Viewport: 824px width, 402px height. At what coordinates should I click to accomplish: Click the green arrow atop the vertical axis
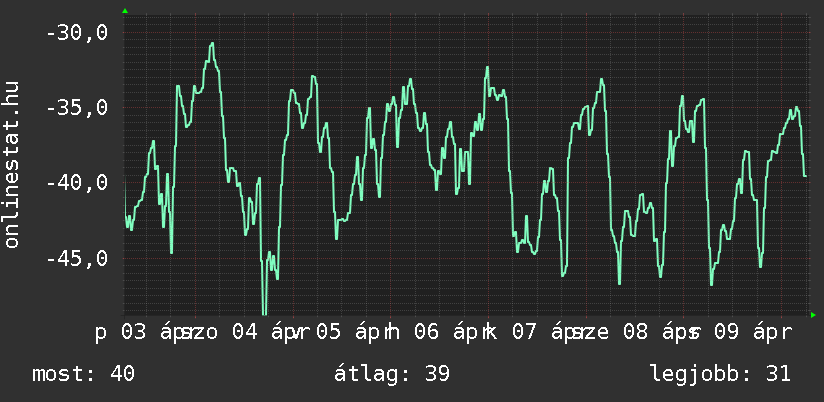[x=125, y=11]
